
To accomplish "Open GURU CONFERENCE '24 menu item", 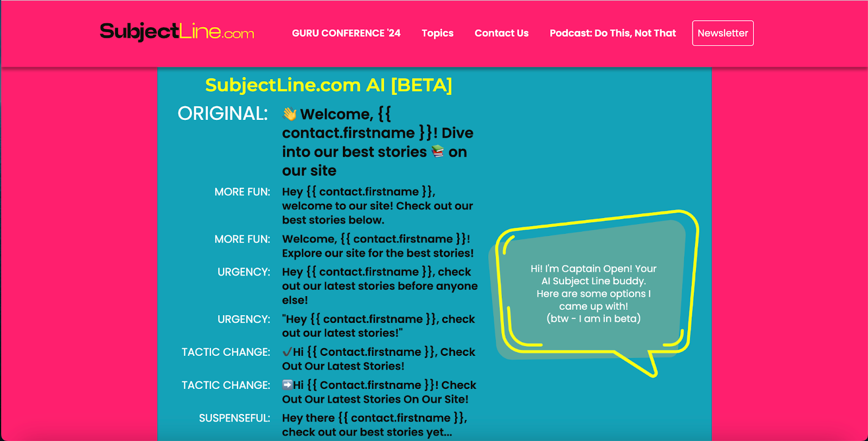I will click(346, 33).
